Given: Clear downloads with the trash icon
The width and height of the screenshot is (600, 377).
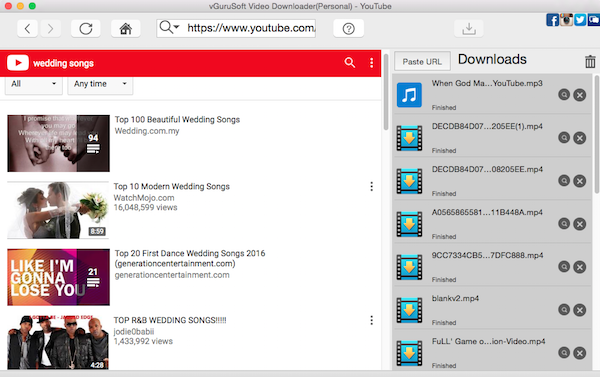Looking at the screenshot, I should point(590,61).
